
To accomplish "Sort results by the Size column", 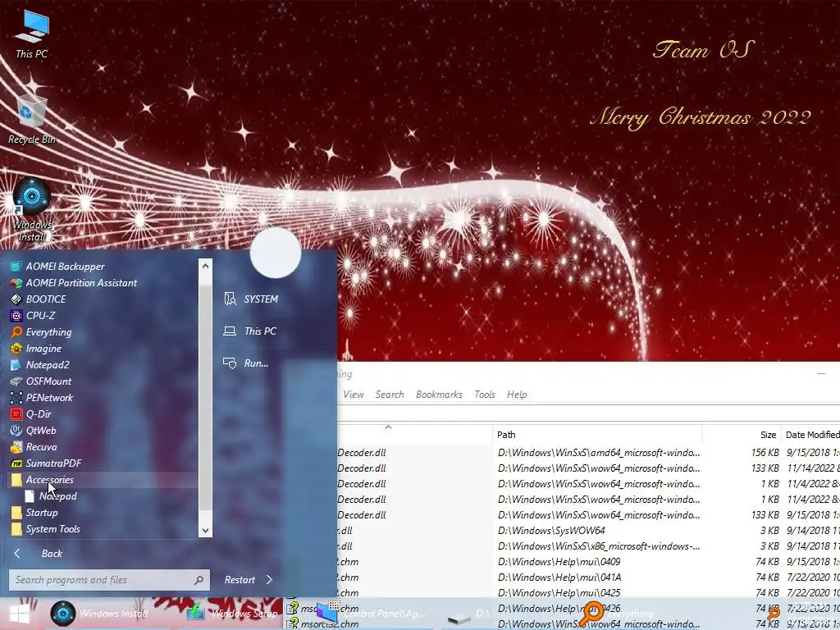I will click(x=741, y=435).
